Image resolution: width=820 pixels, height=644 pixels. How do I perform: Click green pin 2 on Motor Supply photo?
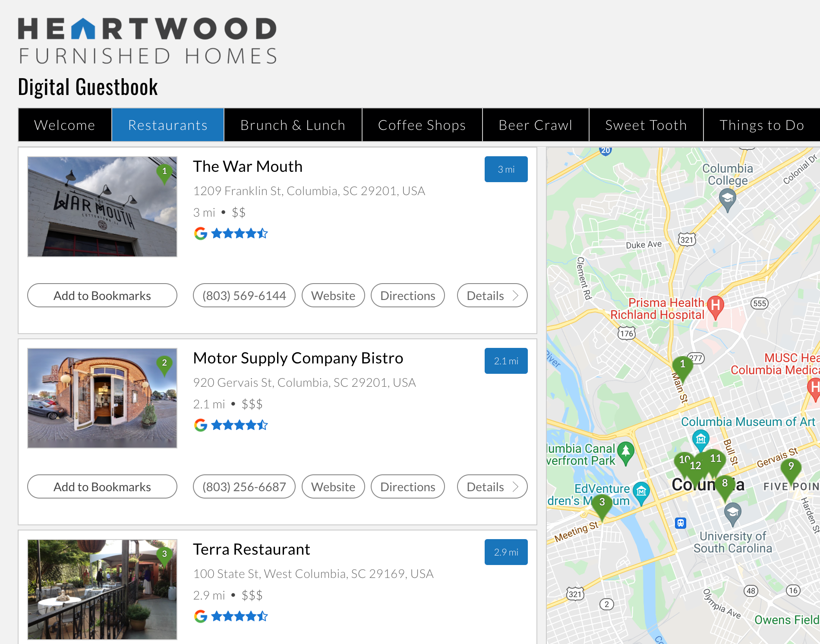click(x=164, y=366)
